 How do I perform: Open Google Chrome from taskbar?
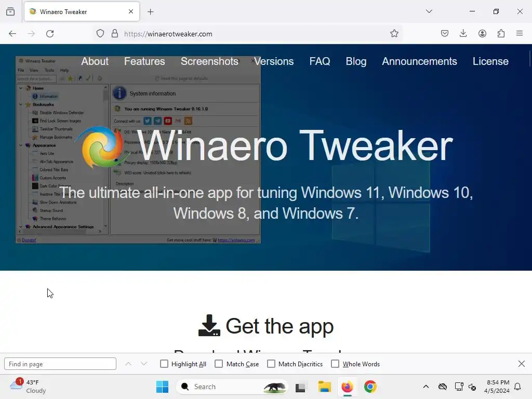370,387
